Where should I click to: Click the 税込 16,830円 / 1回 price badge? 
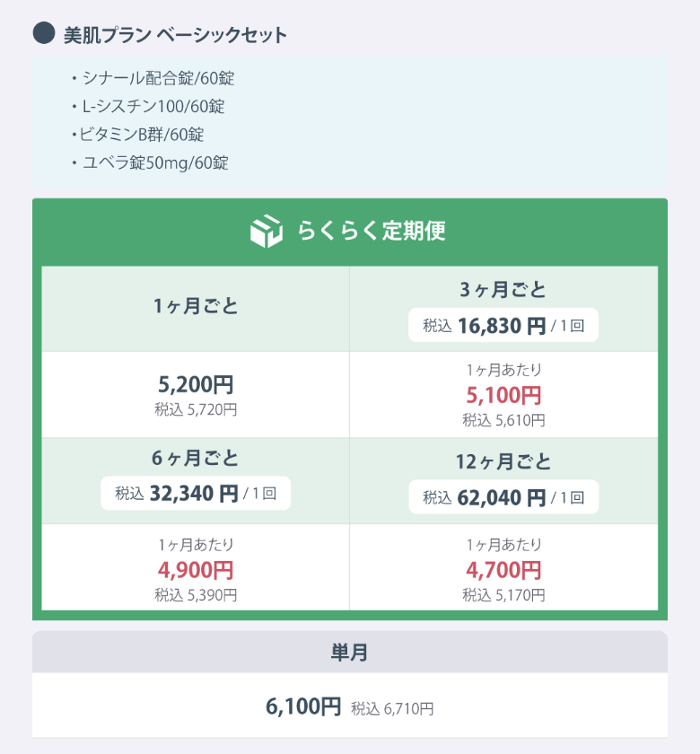[x=503, y=326]
